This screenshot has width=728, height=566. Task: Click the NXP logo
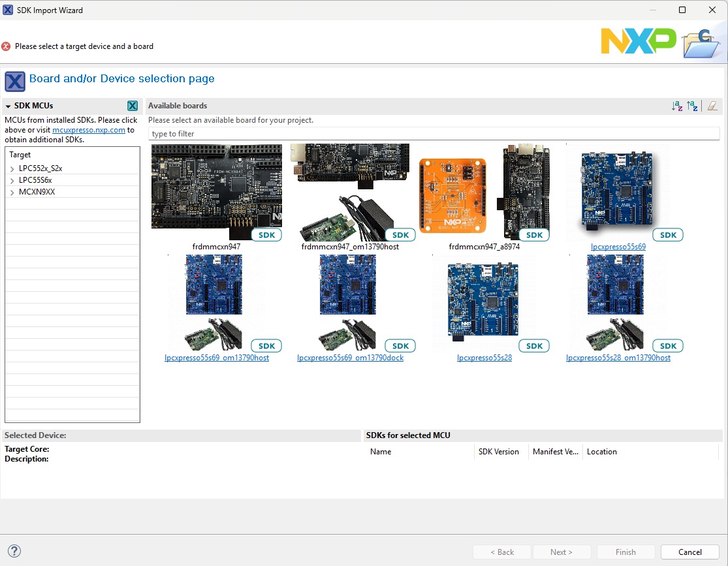638,40
